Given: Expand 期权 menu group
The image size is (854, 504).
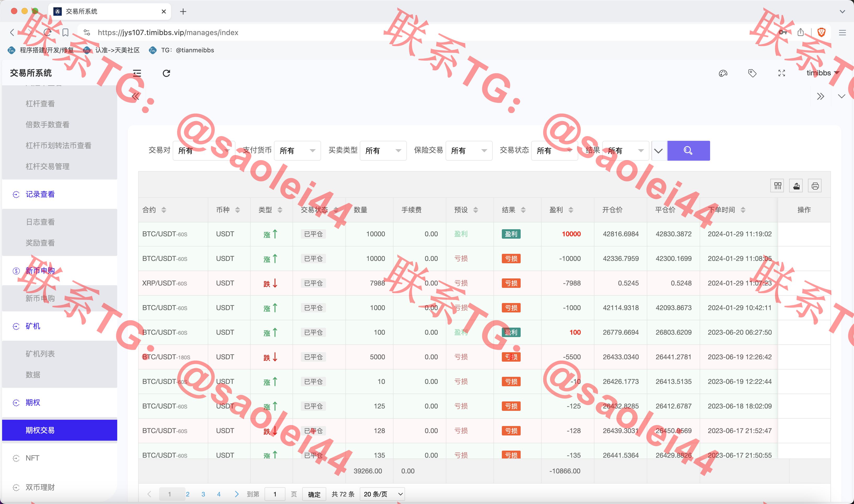Looking at the screenshot, I should pyautogui.click(x=59, y=402).
